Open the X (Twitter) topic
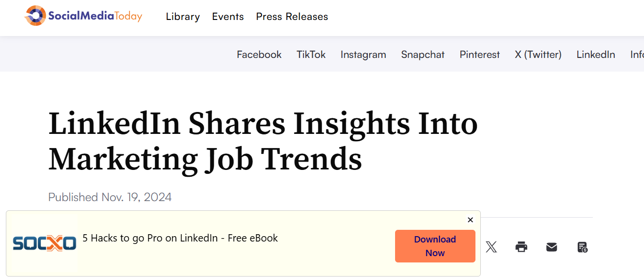 click(538, 55)
